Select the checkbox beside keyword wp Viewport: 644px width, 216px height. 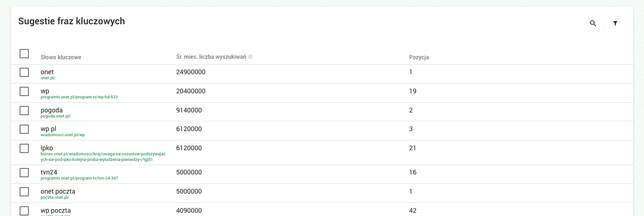(x=24, y=91)
